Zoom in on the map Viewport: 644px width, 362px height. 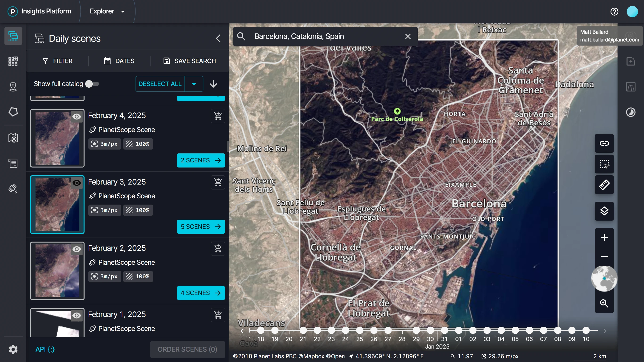pos(604,237)
